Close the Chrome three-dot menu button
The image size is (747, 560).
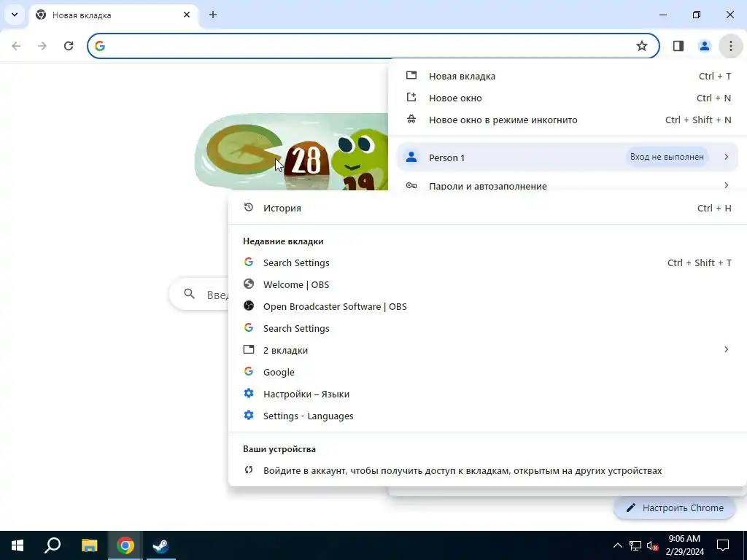click(x=730, y=46)
